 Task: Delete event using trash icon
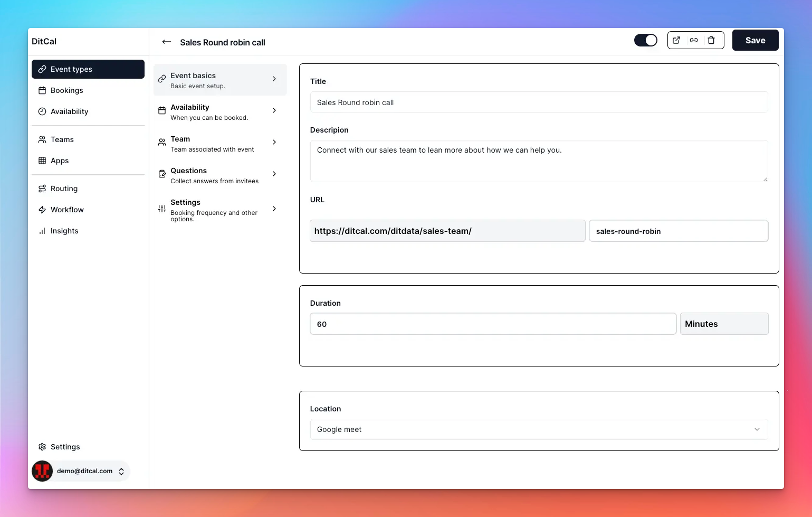pyautogui.click(x=711, y=40)
